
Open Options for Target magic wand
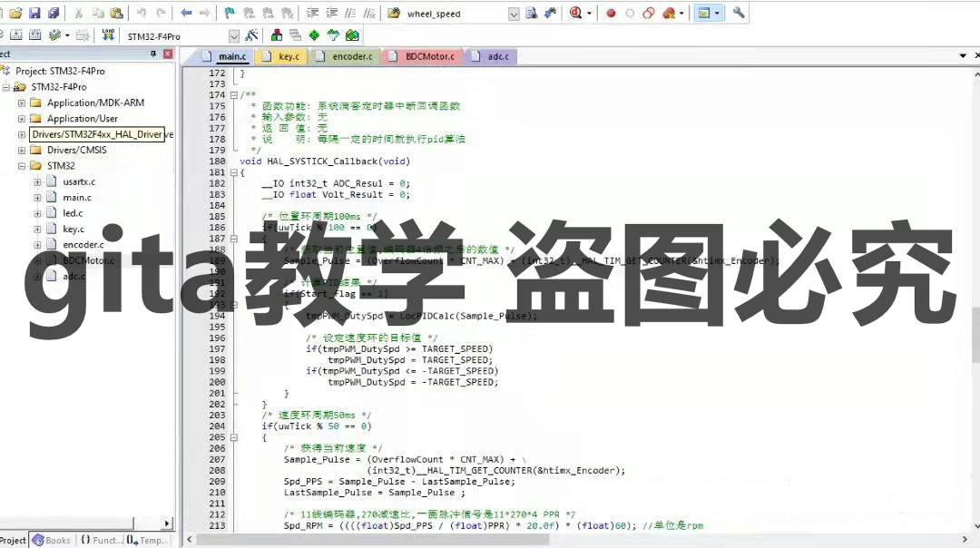pyautogui.click(x=252, y=35)
